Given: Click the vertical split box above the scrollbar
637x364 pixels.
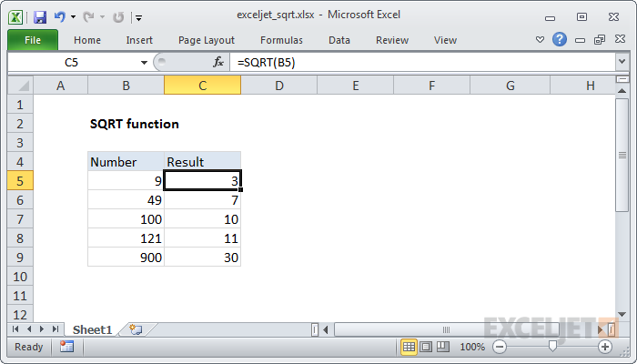Looking at the screenshot, I should tap(622, 79).
